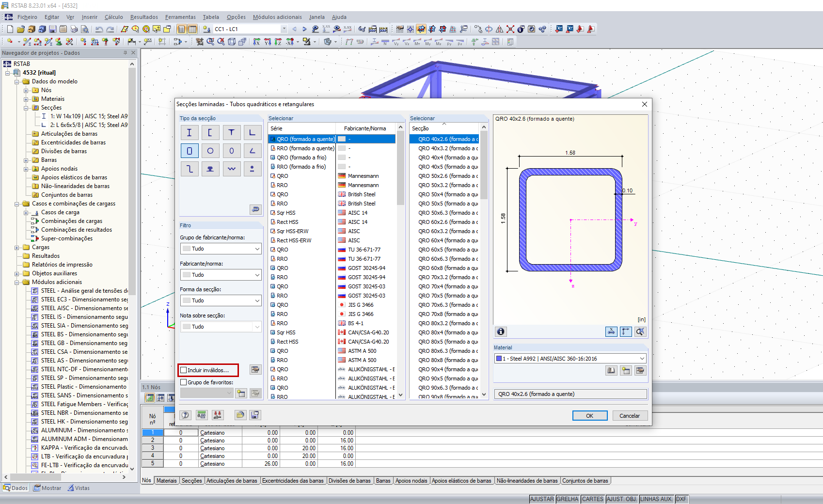Click the section name field at bottom
Image resolution: width=823 pixels, height=504 pixels.
pyautogui.click(x=570, y=394)
